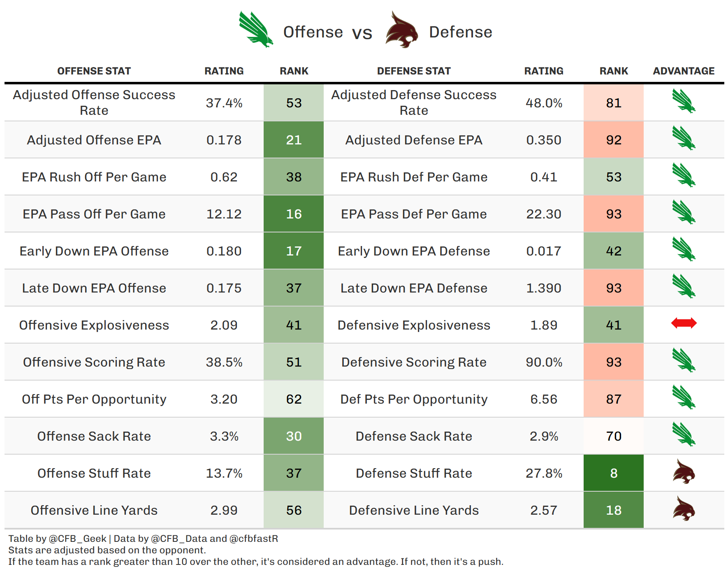Select the DEFENSE STAT column header
Screen dimensions: 728x576
pos(414,71)
